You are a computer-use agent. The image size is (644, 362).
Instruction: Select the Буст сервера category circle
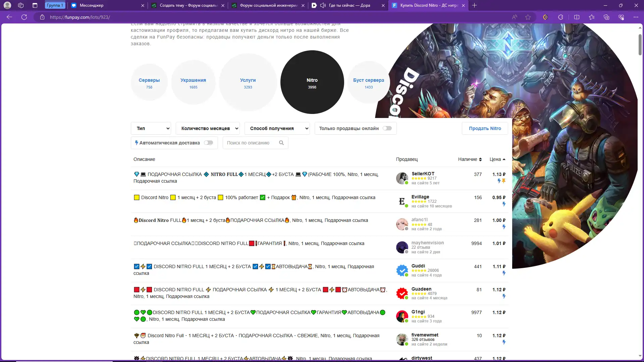(369, 82)
